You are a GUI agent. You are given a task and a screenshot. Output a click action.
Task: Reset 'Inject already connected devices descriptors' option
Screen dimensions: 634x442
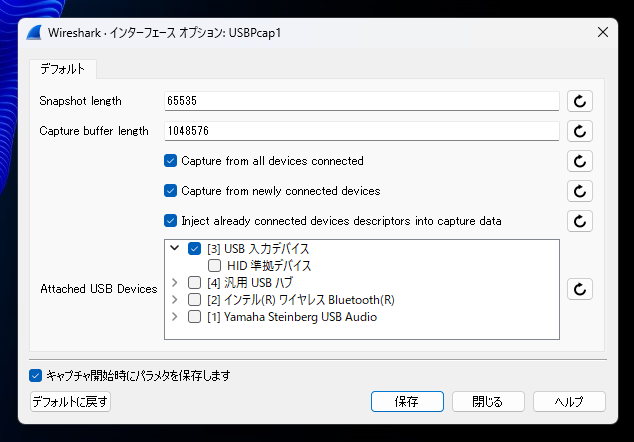[580, 221]
